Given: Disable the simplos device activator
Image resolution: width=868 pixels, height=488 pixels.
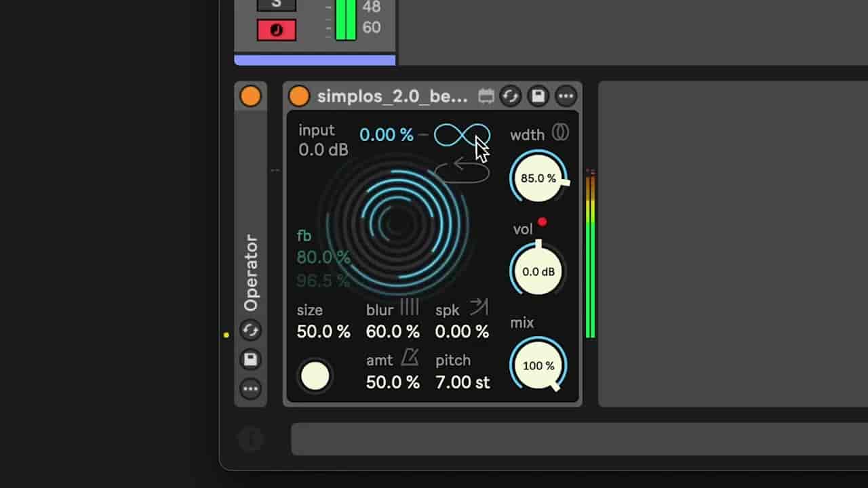Looking at the screenshot, I should [x=299, y=96].
